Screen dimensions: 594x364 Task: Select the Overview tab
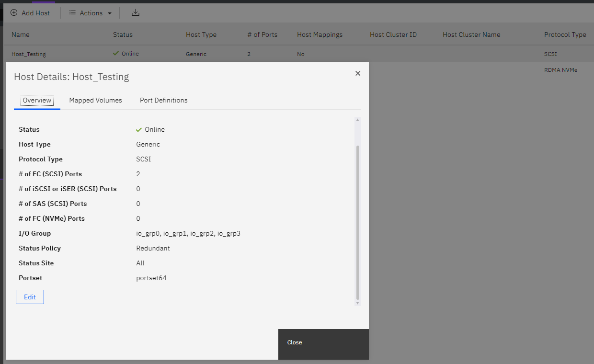point(37,101)
